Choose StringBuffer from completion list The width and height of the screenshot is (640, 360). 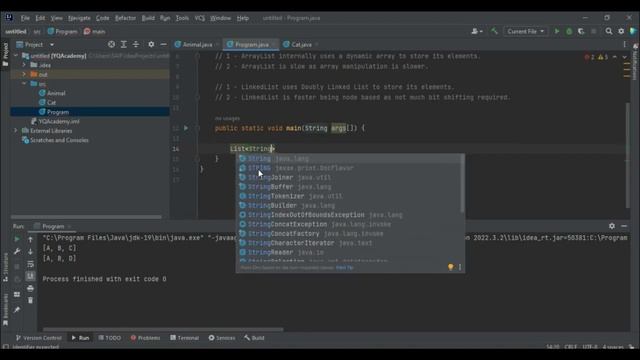(x=350, y=187)
